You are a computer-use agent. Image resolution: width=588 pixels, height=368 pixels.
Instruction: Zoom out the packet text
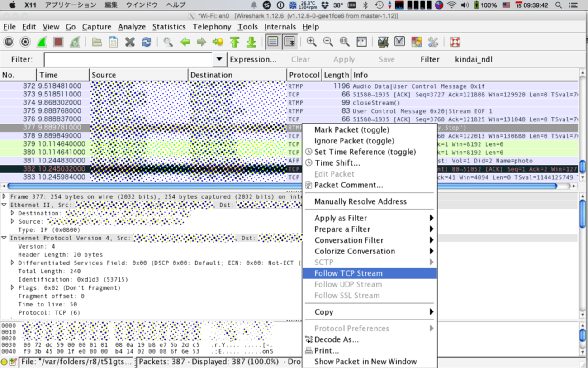tap(328, 42)
